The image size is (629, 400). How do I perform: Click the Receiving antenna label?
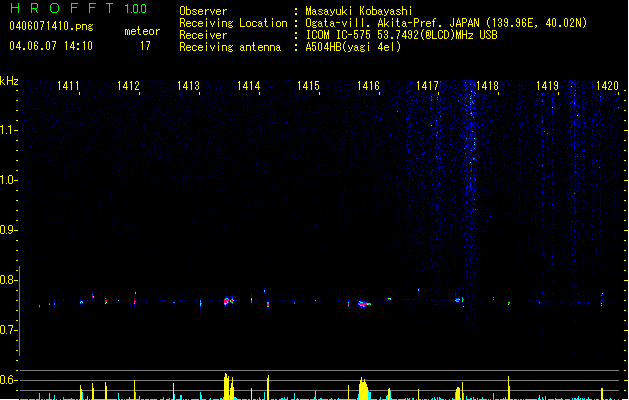coord(230,47)
